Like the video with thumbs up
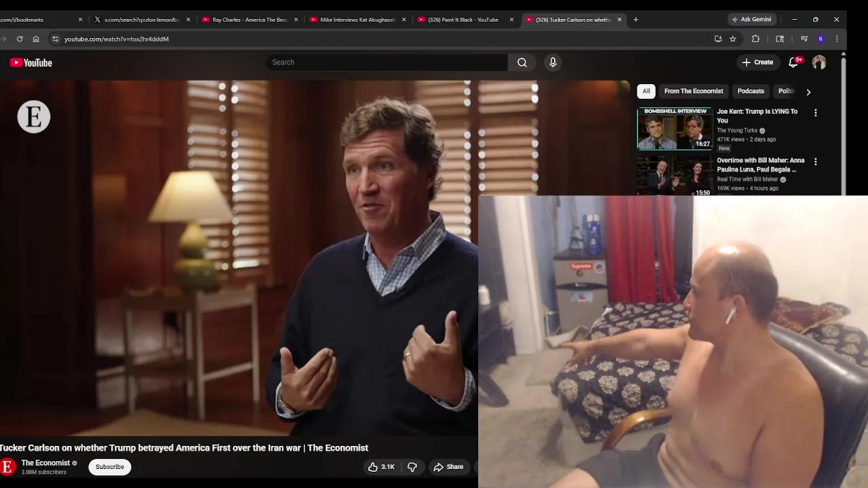This screenshot has height=488, width=868. click(381, 466)
